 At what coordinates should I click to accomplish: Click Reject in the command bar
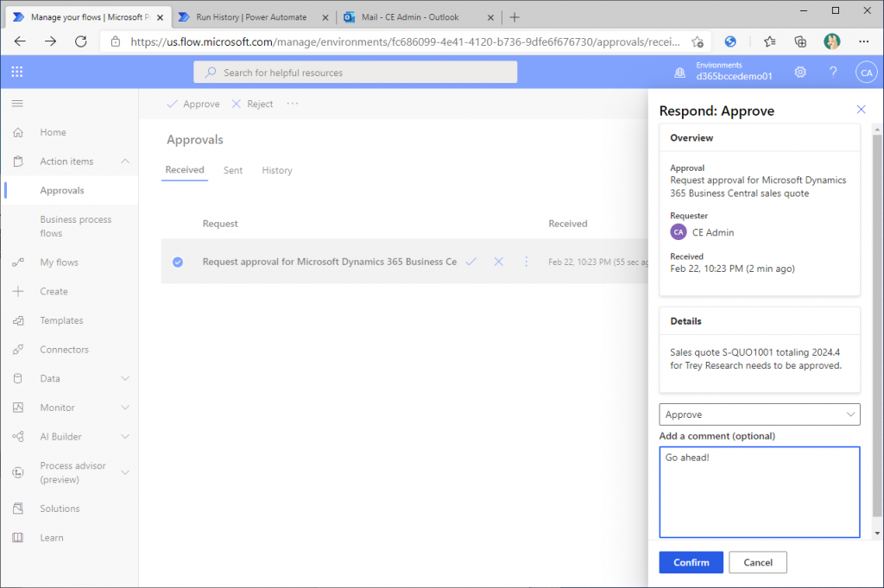[x=253, y=104]
